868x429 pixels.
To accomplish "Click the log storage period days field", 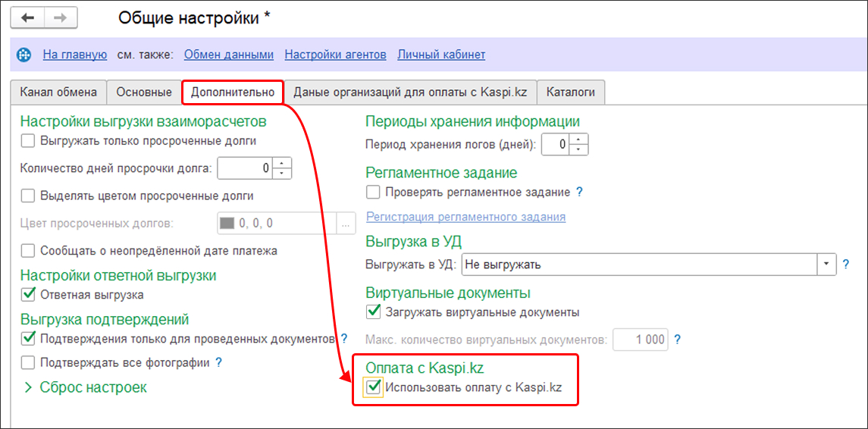I will tap(556, 144).
